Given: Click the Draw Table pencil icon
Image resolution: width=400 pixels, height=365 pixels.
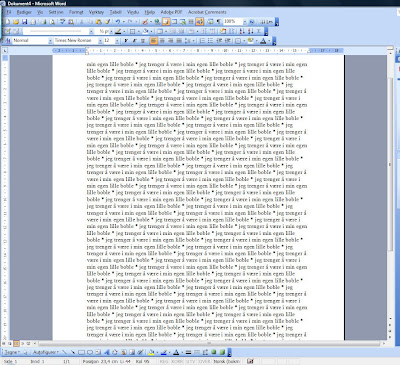Looking at the screenshot, I should [x=7, y=31].
